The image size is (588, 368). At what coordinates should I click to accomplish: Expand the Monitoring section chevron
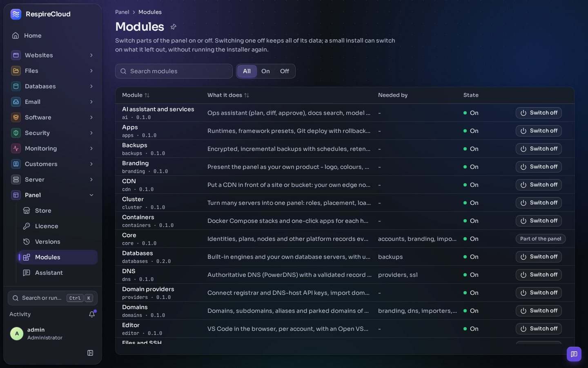[x=91, y=148]
